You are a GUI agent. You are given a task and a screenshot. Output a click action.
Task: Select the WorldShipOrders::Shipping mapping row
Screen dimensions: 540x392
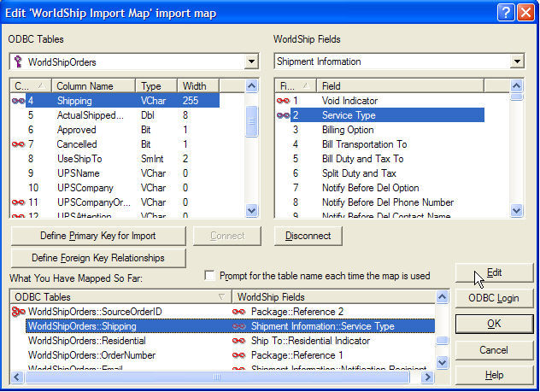coord(223,326)
